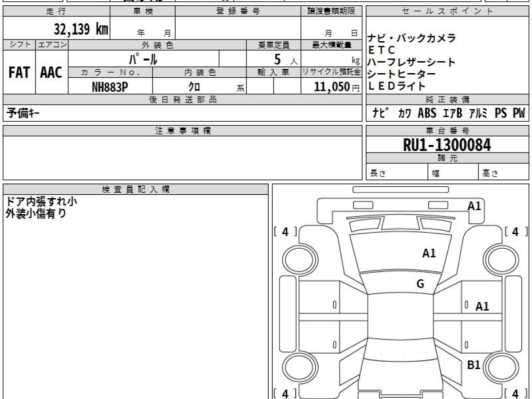
Task: Select the エアB equipment code
Action: (453, 113)
